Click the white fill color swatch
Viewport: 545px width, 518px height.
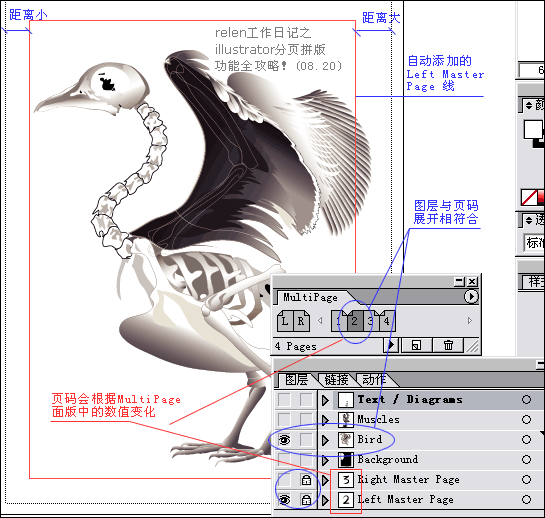(x=533, y=130)
